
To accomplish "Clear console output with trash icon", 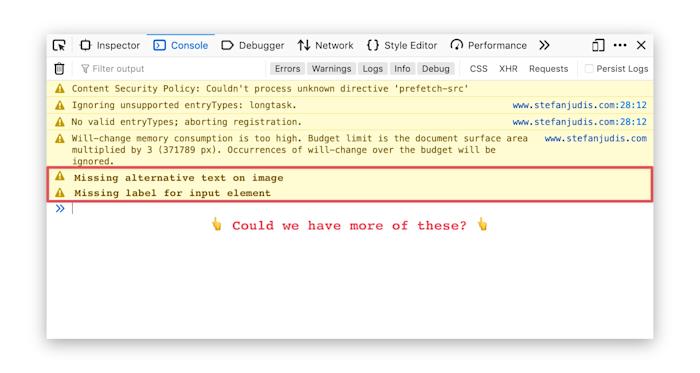I will [x=59, y=69].
